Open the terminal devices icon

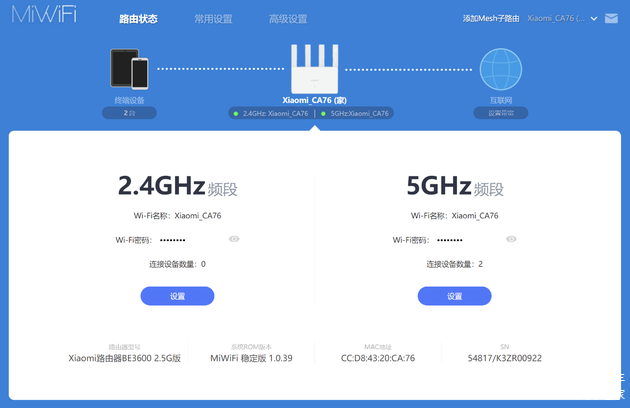129,68
